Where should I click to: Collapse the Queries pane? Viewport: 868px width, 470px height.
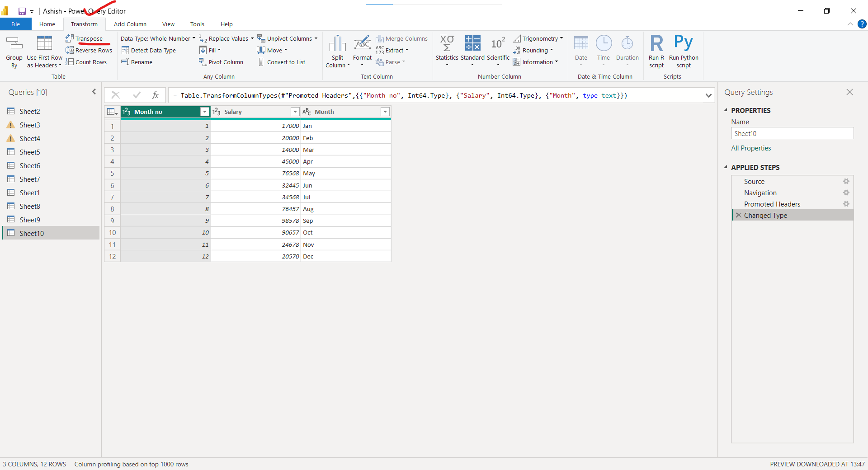click(x=94, y=92)
